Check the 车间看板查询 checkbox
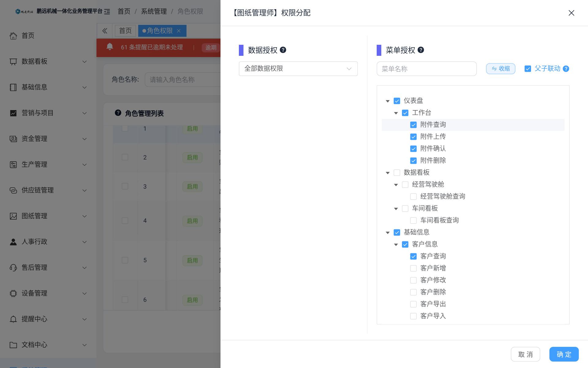Image resolution: width=588 pixels, height=368 pixels. click(413, 220)
